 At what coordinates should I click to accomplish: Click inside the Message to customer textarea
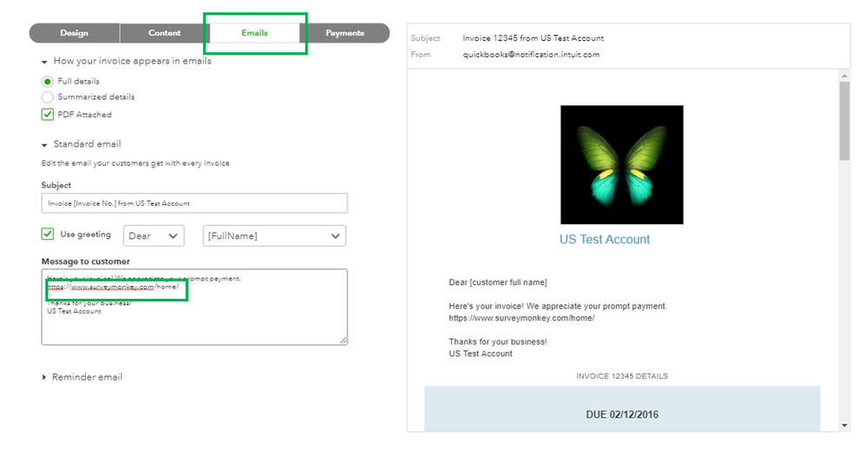click(x=195, y=308)
